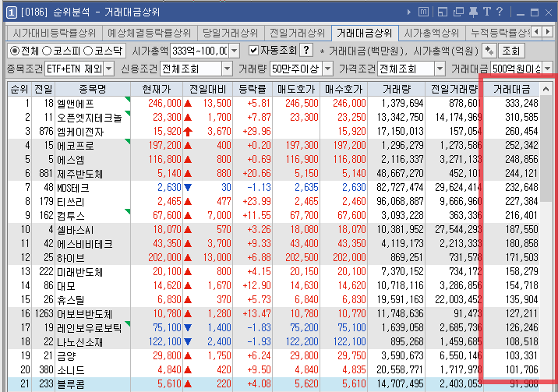
Task: Open the help question mark in title bar
Action: click(x=500, y=12)
